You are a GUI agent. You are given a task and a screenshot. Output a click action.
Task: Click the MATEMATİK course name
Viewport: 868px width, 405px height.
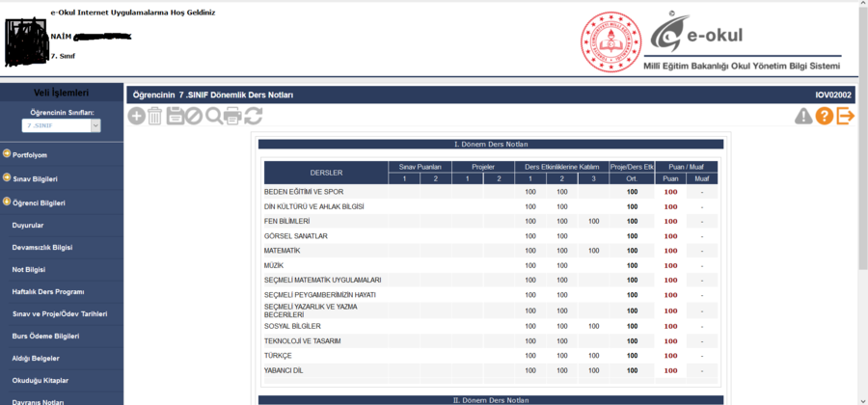click(282, 251)
